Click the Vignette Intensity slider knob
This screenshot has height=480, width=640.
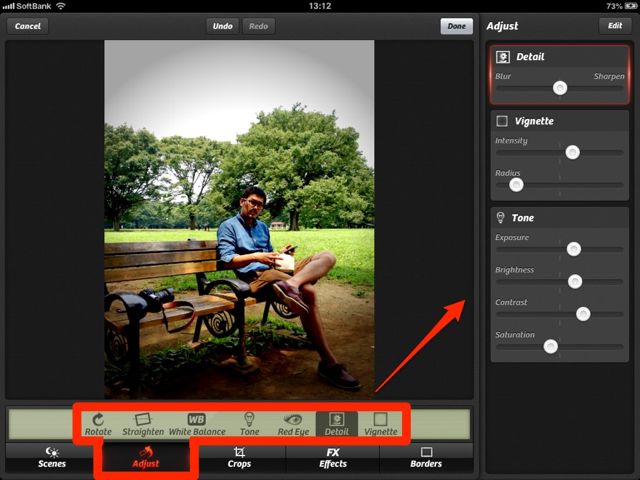[573, 152]
